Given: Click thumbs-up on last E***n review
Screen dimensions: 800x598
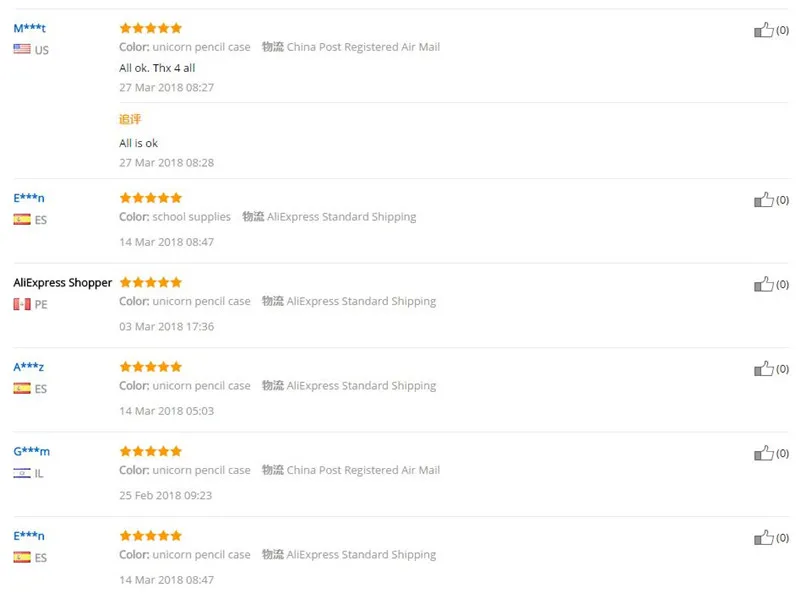Looking at the screenshot, I should [x=763, y=538].
